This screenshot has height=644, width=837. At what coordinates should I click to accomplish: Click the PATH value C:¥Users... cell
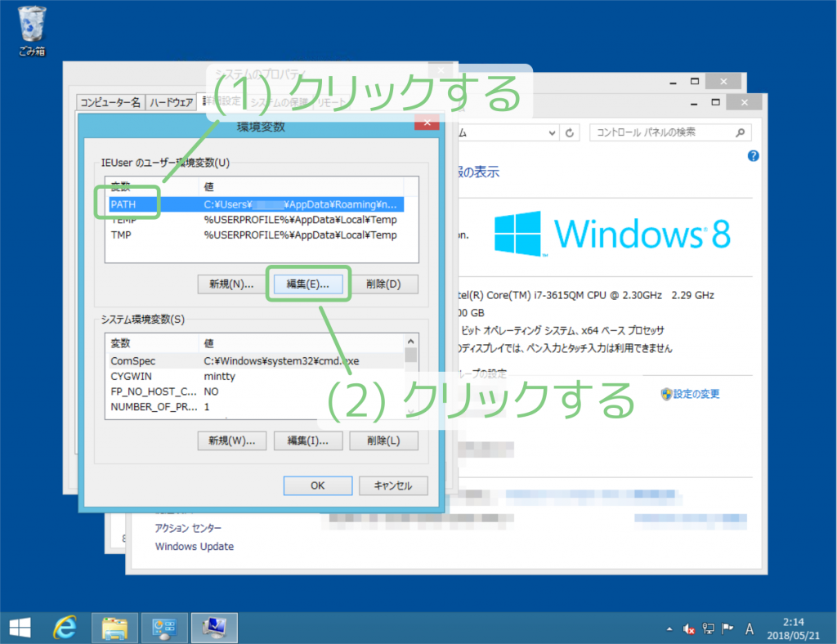[301, 204]
